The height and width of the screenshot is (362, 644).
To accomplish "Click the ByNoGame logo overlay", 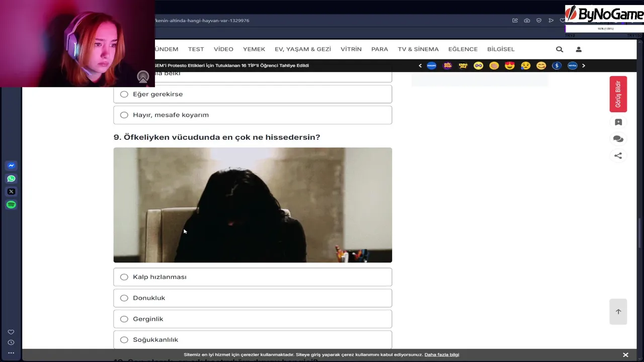I will 604,14.
